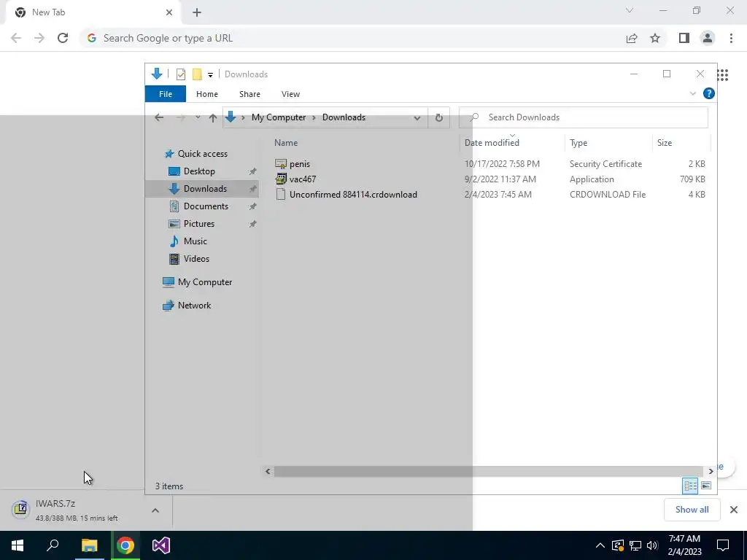Select Music in navigation pane
Screen dimensions: 747x560
point(196,241)
